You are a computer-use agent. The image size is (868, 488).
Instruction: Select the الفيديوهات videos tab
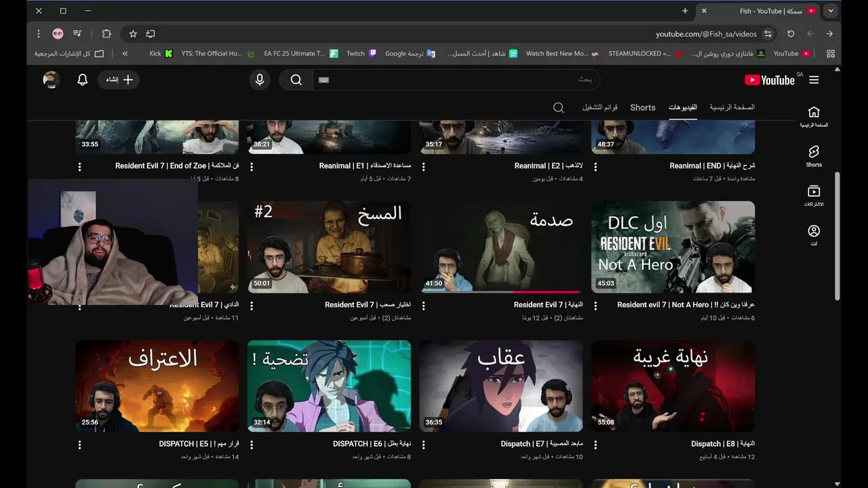pyautogui.click(x=683, y=107)
